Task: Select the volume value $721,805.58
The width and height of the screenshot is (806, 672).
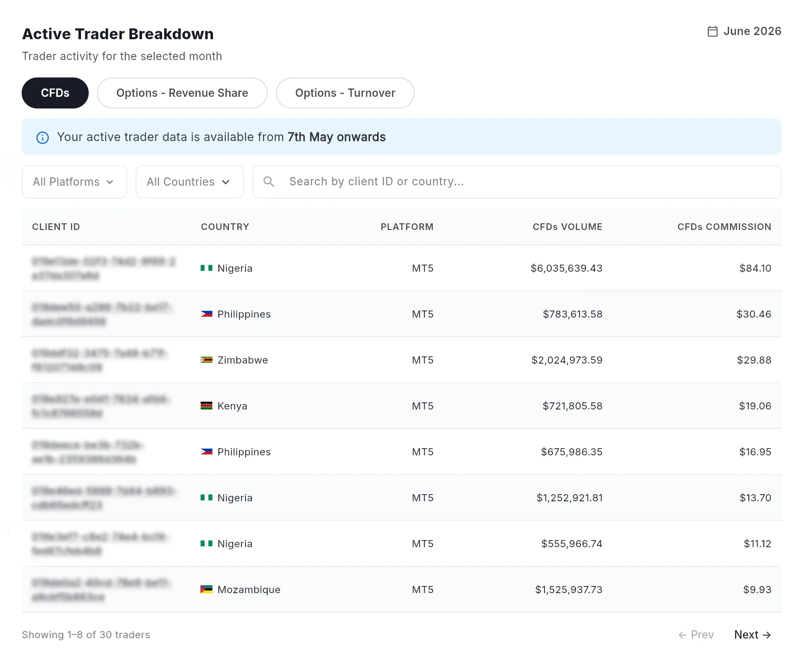Action: [x=573, y=406]
